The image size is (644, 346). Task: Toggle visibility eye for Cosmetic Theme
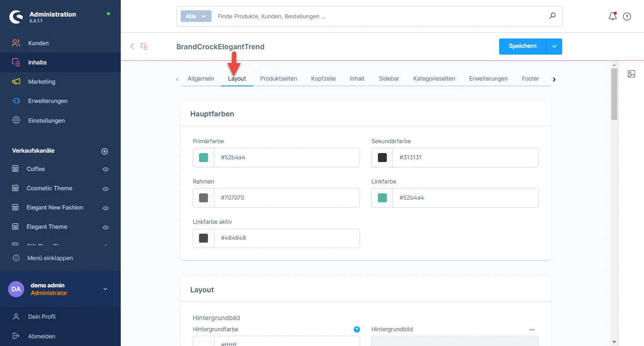click(106, 189)
